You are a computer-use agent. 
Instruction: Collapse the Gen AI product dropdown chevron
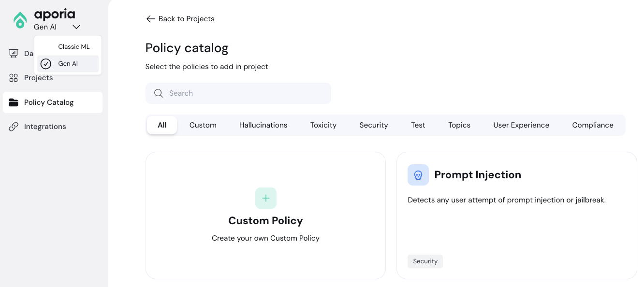pos(76,27)
